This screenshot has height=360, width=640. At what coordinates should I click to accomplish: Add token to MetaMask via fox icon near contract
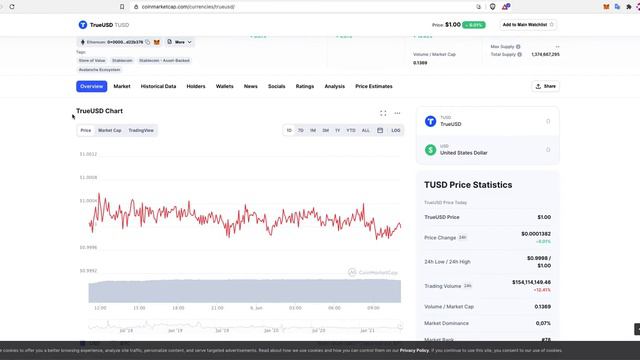157,42
